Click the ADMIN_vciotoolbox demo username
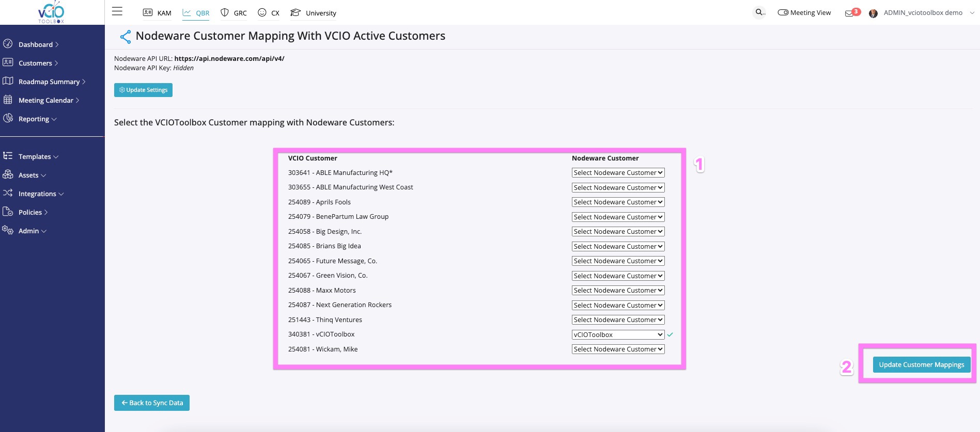The width and height of the screenshot is (980, 432). (x=923, y=13)
